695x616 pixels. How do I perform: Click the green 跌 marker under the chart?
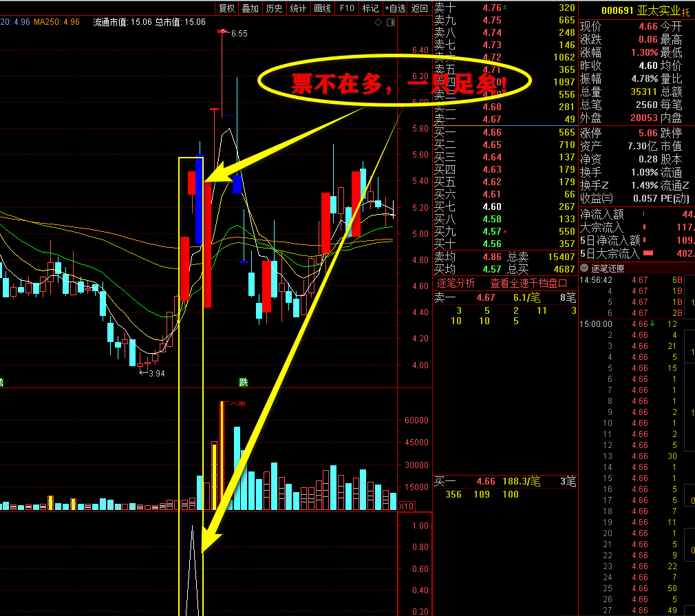pos(243,382)
